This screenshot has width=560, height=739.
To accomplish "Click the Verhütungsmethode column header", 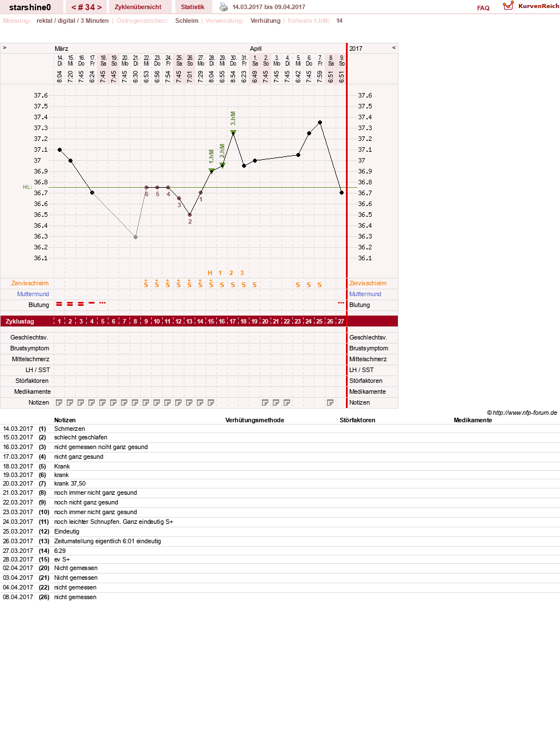I will pos(255,420).
